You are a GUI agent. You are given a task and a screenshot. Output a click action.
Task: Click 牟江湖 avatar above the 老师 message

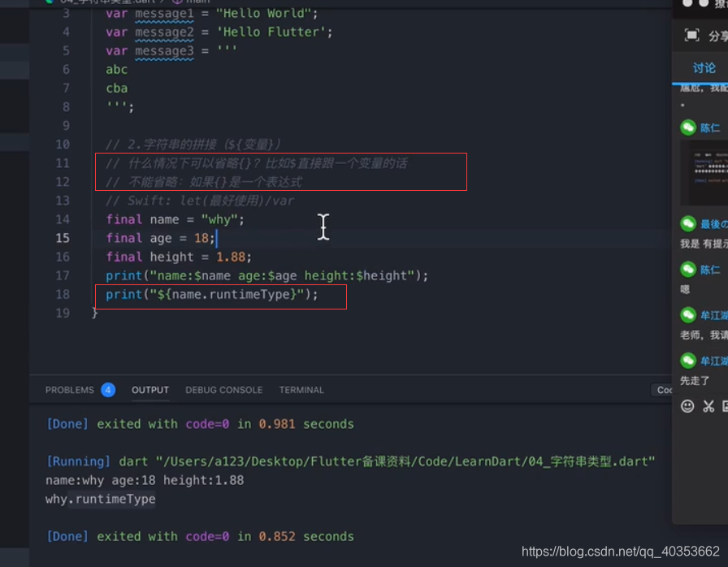point(688,315)
